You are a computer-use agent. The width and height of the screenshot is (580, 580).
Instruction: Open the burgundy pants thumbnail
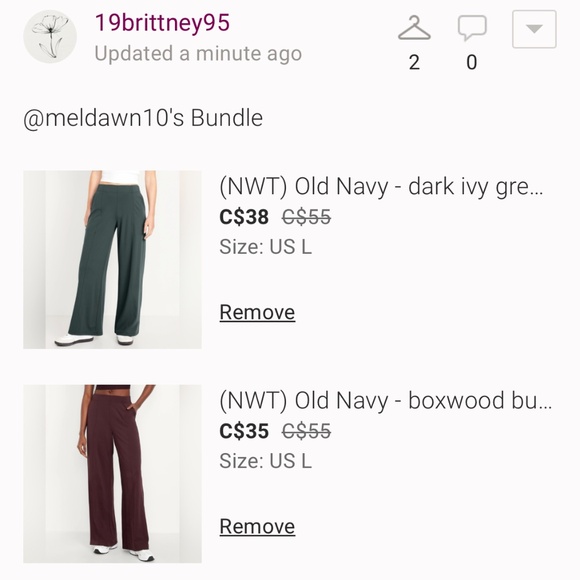pos(112,474)
